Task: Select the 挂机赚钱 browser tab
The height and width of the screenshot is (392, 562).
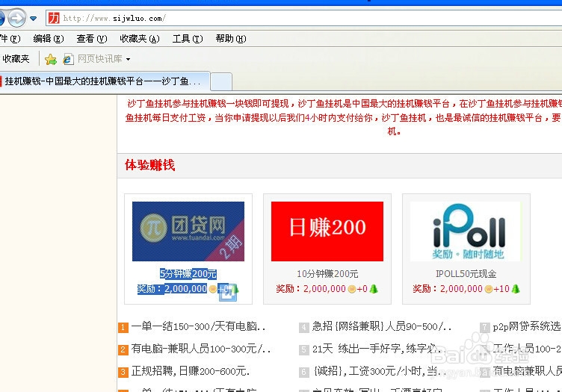Action: click(105, 81)
